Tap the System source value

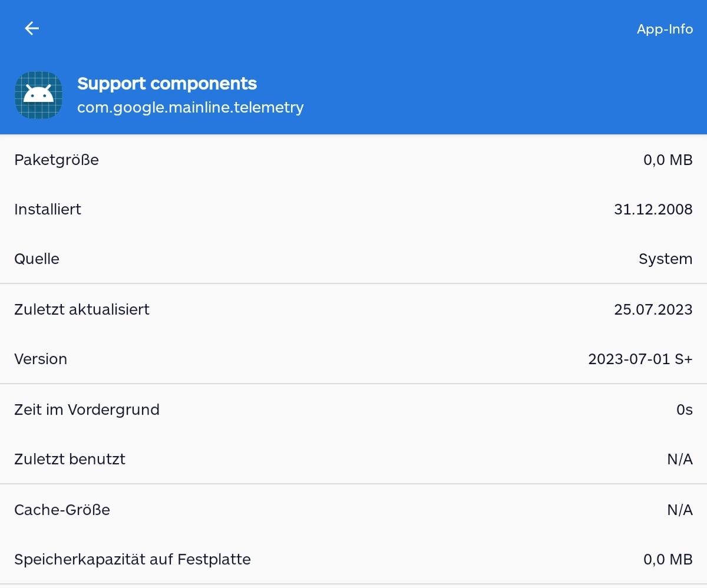click(665, 259)
